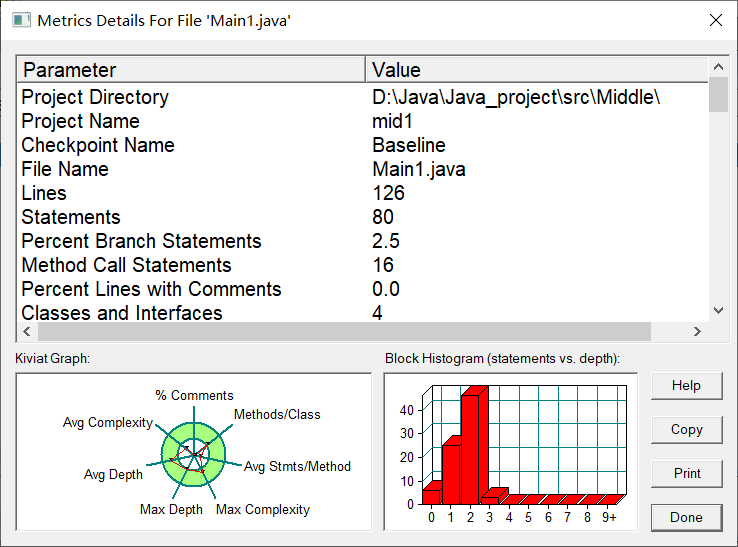Click the horizontal scrollbar thumb
Viewport: 738px width, 547px height.
[344, 331]
